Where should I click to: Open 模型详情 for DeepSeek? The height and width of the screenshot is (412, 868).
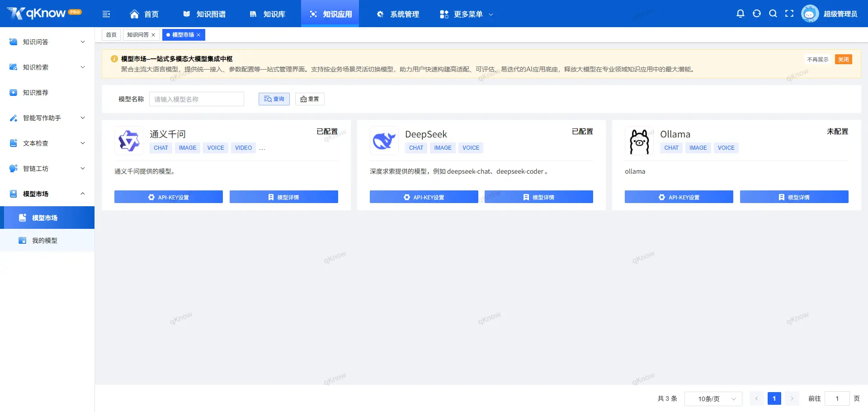(x=539, y=197)
